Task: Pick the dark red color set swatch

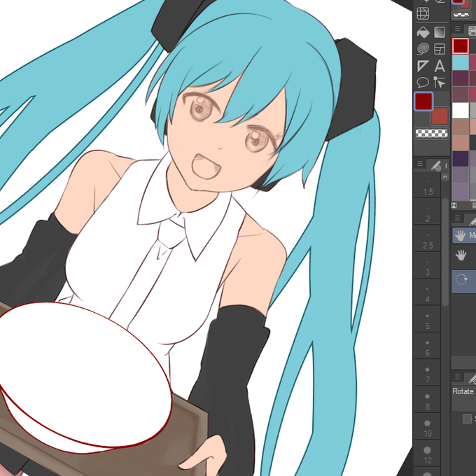Action: click(461, 46)
